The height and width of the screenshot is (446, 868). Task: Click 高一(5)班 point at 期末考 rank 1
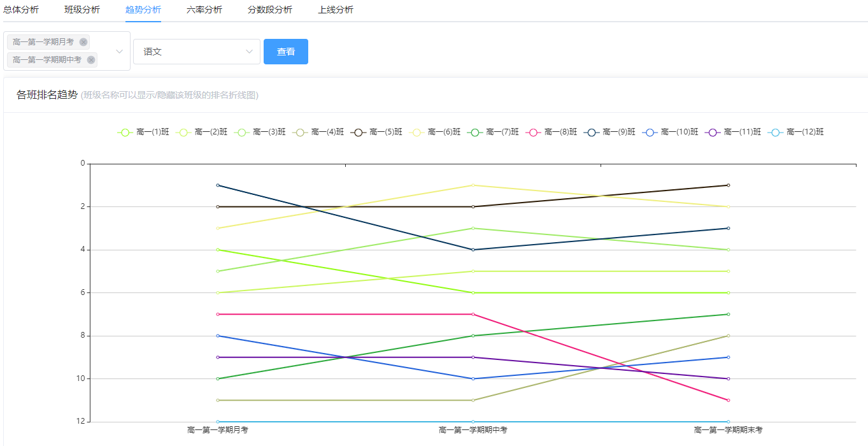click(x=728, y=185)
